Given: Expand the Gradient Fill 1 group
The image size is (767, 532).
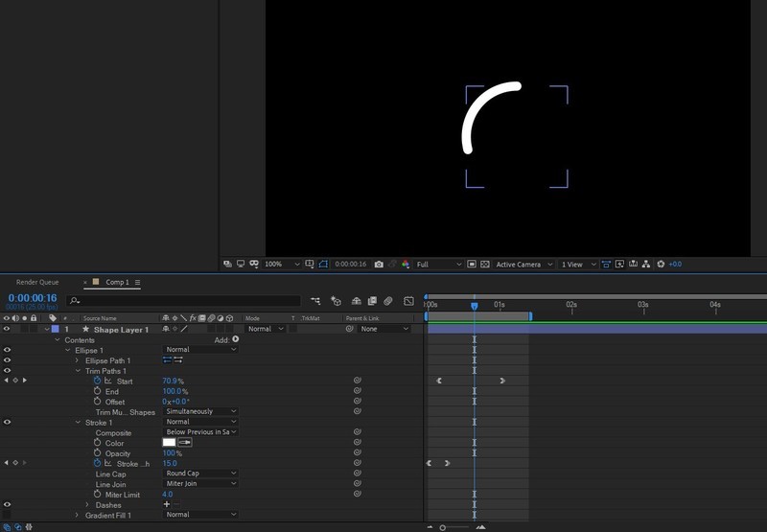Looking at the screenshot, I should point(77,515).
